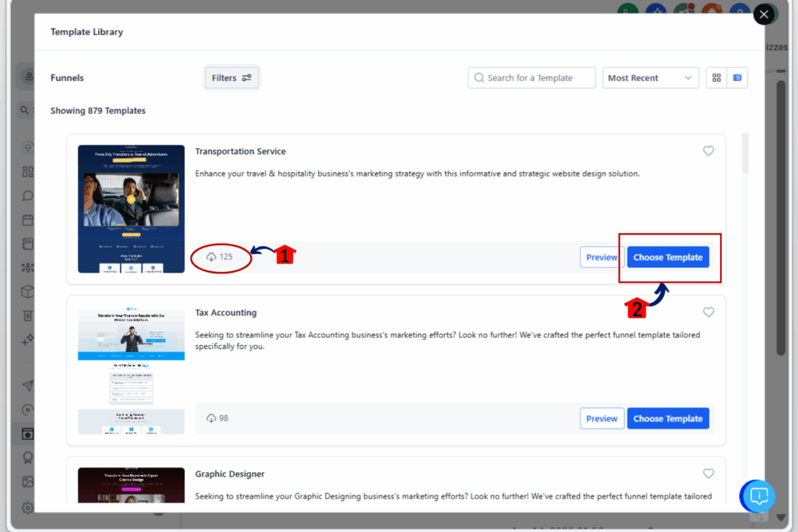Open Automation play icon in sidebar
This screenshot has width=798, height=532.
pyautogui.click(x=28, y=410)
